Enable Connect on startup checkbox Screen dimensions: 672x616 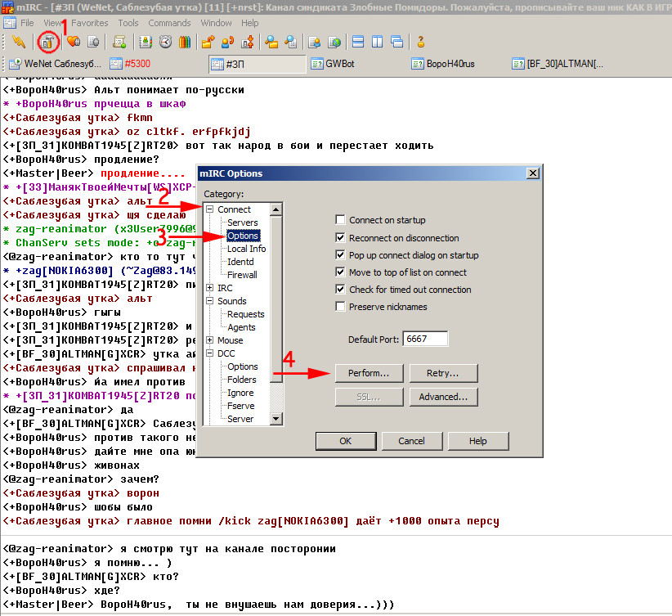340,220
